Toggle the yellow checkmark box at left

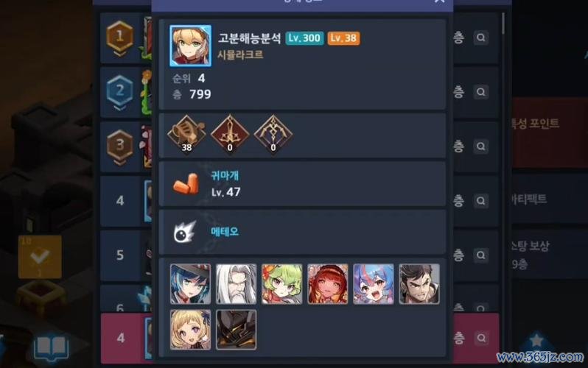point(40,257)
